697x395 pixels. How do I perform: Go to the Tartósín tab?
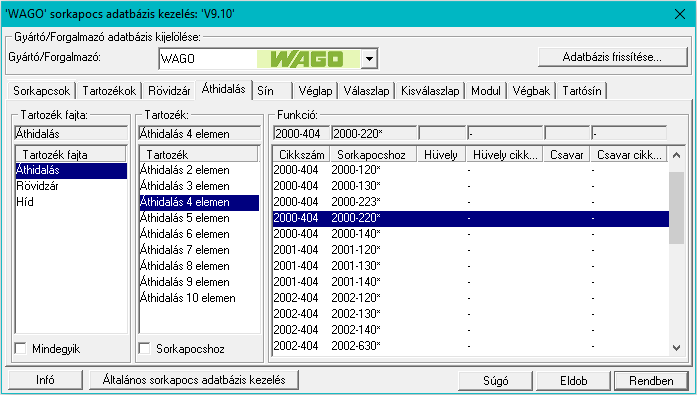[581, 91]
